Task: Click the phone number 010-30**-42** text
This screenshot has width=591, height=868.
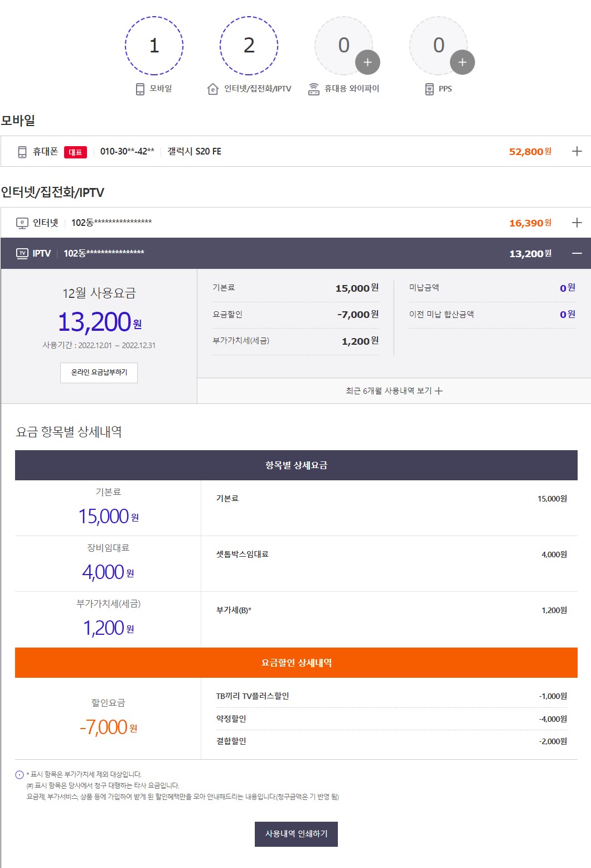Action: coord(127,151)
